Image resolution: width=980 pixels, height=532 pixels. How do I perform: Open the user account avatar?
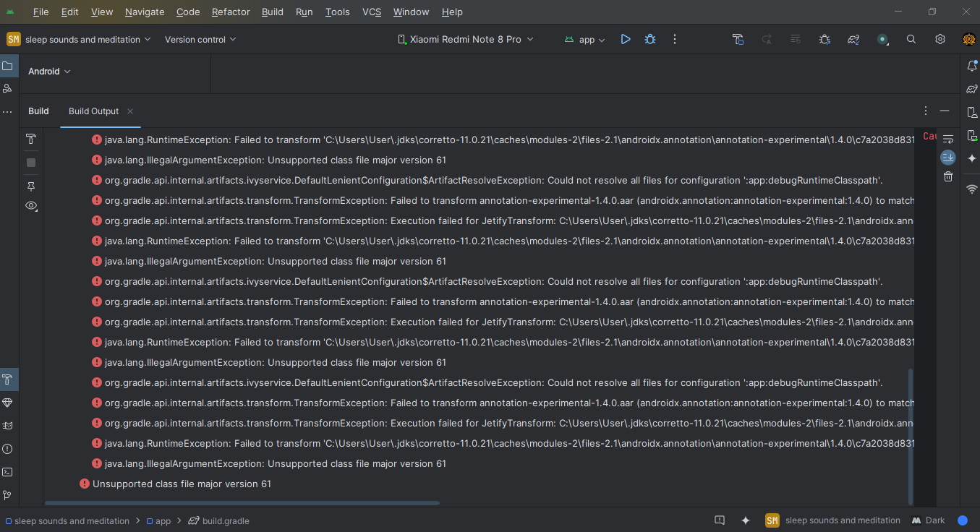pyautogui.click(x=968, y=39)
